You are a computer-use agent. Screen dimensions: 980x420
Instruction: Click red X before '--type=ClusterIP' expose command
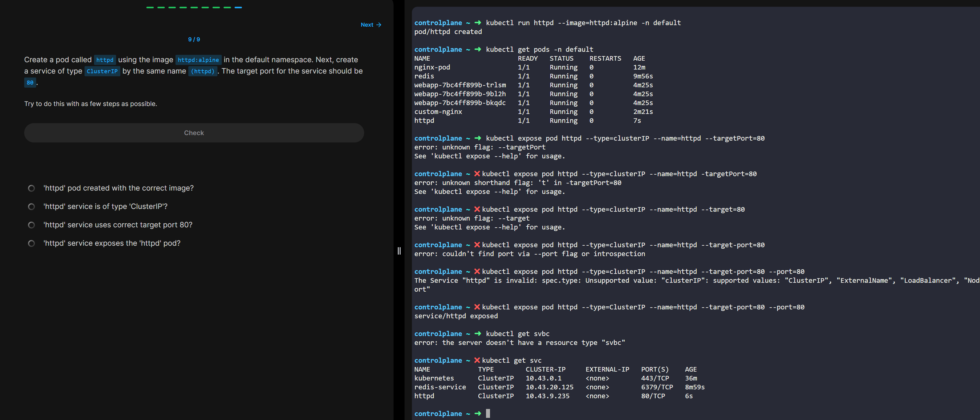[x=477, y=307]
